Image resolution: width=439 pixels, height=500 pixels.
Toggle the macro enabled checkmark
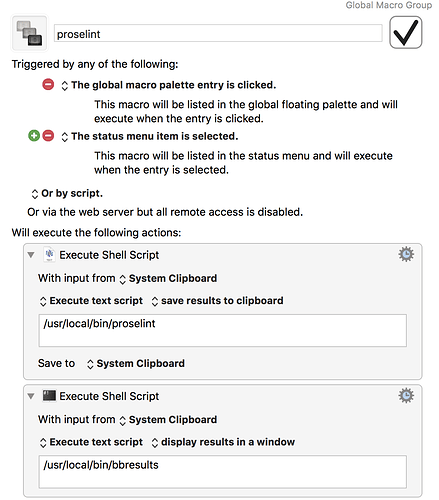point(406,33)
